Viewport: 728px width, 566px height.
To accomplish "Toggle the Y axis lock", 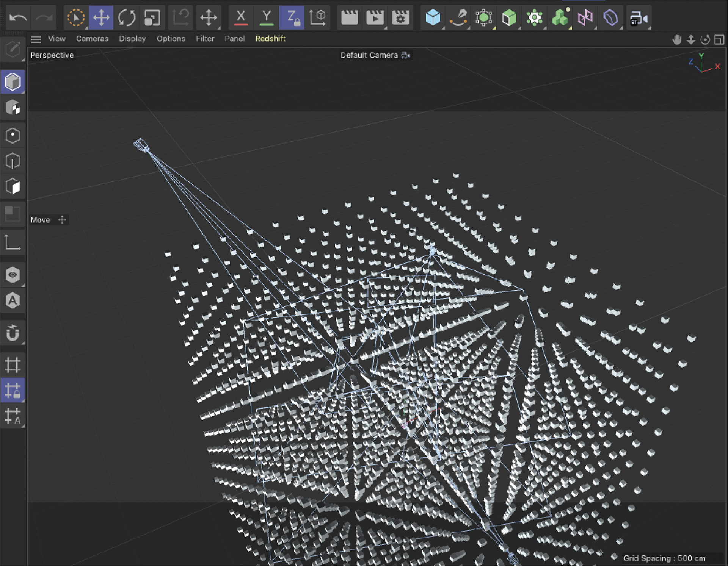I will tap(266, 17).
